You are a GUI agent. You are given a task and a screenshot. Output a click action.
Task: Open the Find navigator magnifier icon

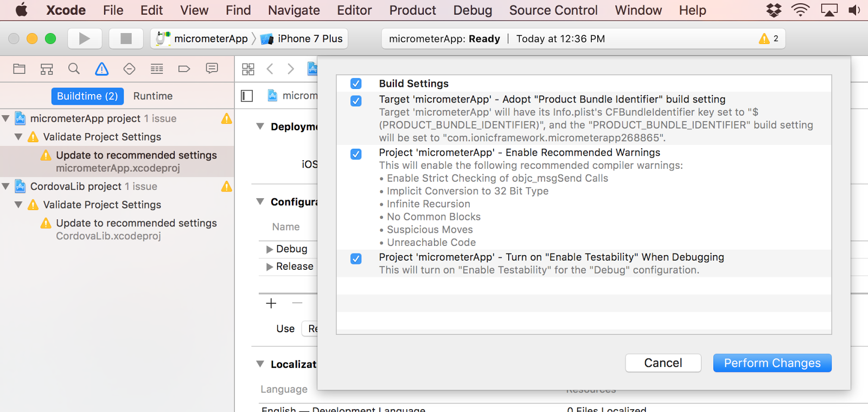74,69
